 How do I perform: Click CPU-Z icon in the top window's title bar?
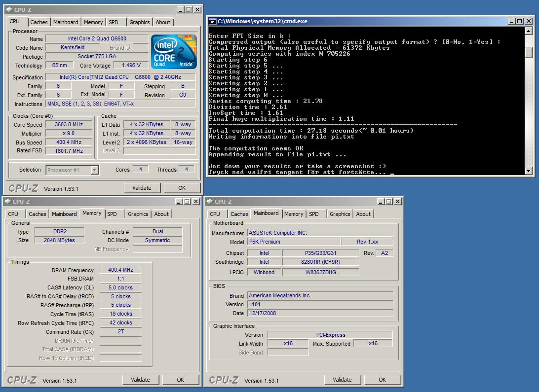click(10, 10)
